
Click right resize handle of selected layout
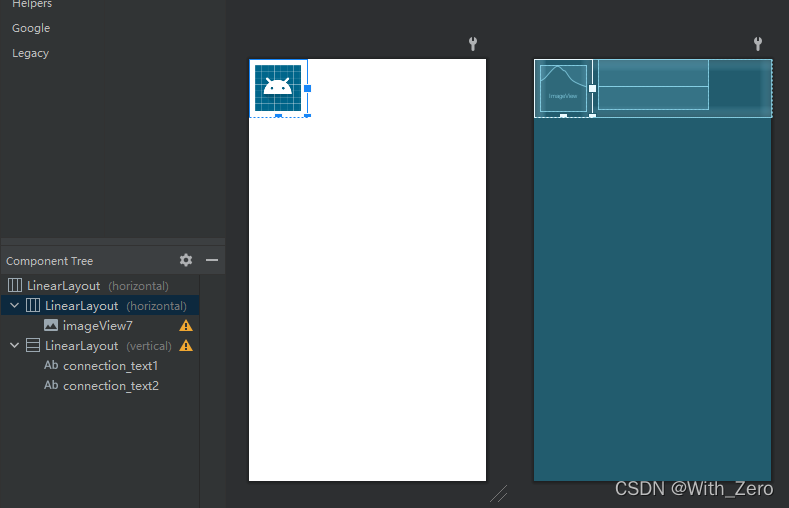point(307,89)
